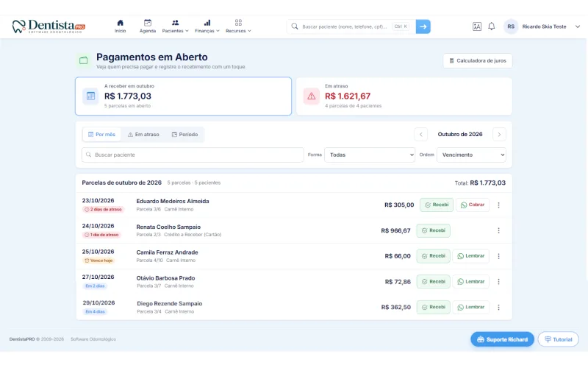Select the A receber em outubro card

[x=183, y=96]
